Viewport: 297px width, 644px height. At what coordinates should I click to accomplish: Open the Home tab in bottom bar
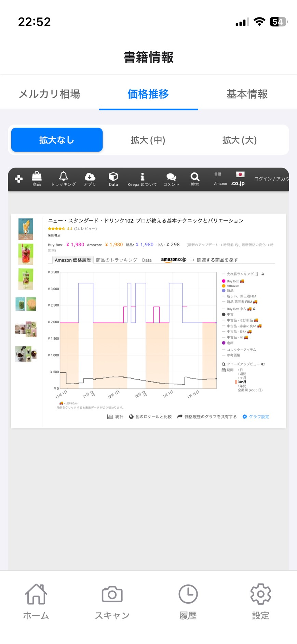pyautogui.click(x=36, y=602)
